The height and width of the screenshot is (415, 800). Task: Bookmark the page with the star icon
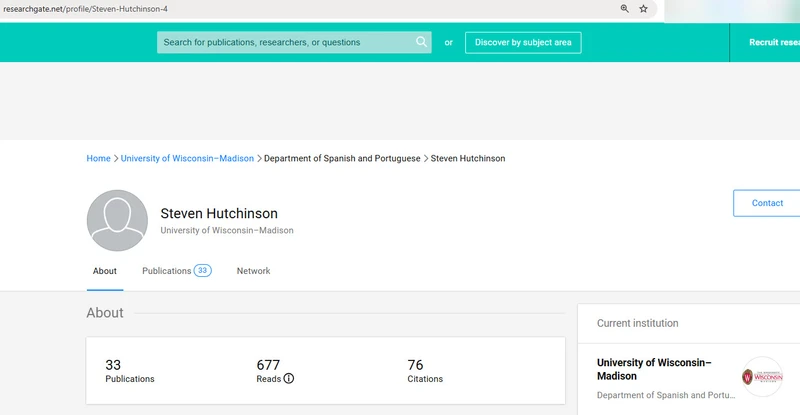[643, 9]
